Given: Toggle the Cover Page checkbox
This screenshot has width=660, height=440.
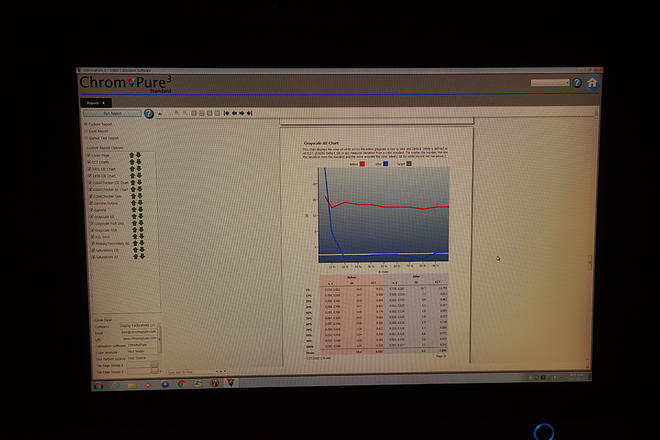Looking at the screenshot, I should click(89, 155).
